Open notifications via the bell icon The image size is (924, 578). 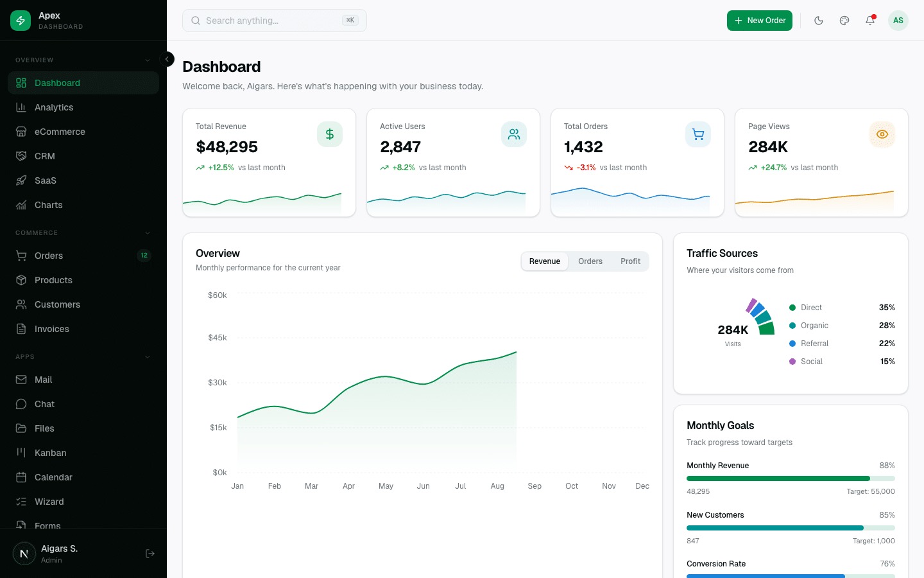(870, 21)
